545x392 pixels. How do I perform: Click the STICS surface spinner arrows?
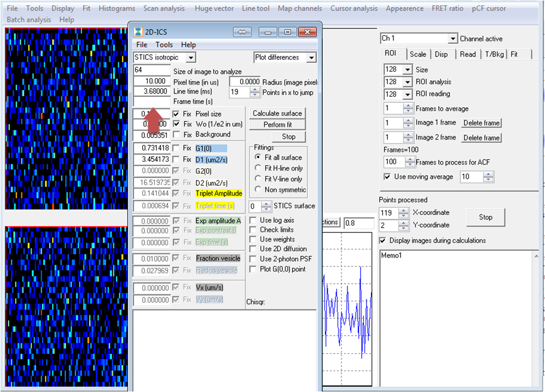click(x=266, y=206)
